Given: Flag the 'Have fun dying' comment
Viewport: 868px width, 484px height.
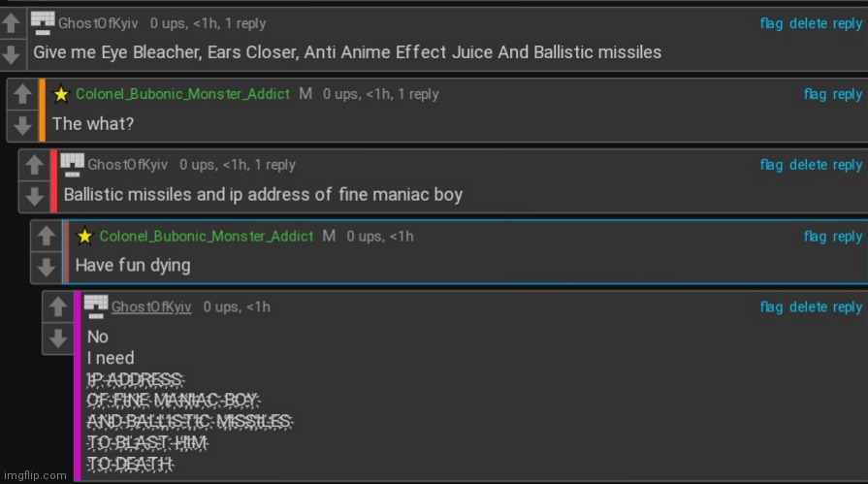Looking at the screenshot, I should click(x=815, y=237).
